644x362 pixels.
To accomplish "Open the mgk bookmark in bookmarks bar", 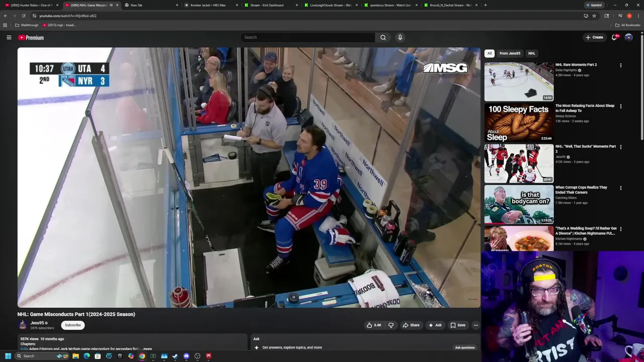I will coord(59,25).
